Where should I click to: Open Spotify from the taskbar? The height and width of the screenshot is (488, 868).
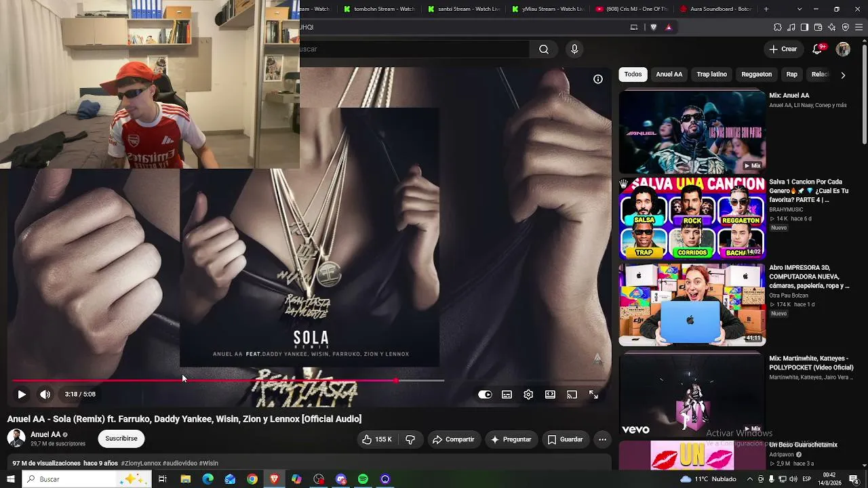363,479
